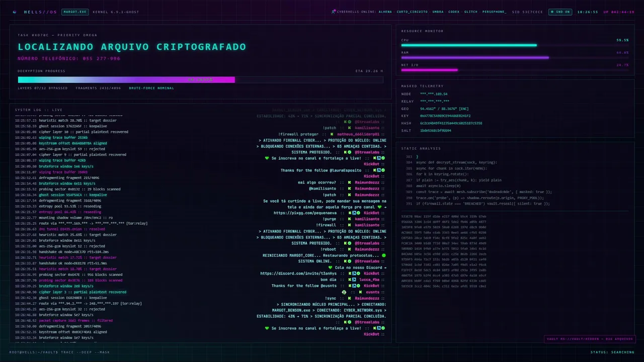Image resolution: width=644 pixels, height=362 pixels.
Task: Click the 'SYSTEM LOG :: LIVE' panel header
Action: click(39, 110)
